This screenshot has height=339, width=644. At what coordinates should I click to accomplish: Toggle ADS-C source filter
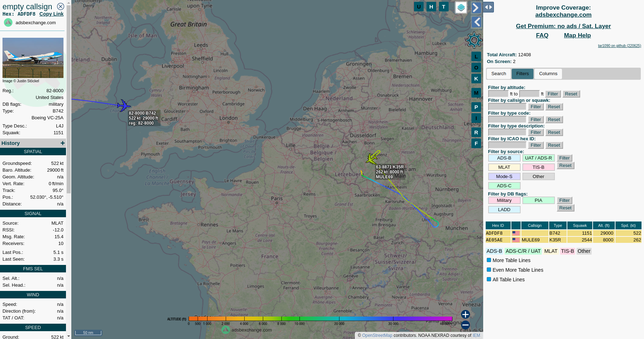coord(504,186)
